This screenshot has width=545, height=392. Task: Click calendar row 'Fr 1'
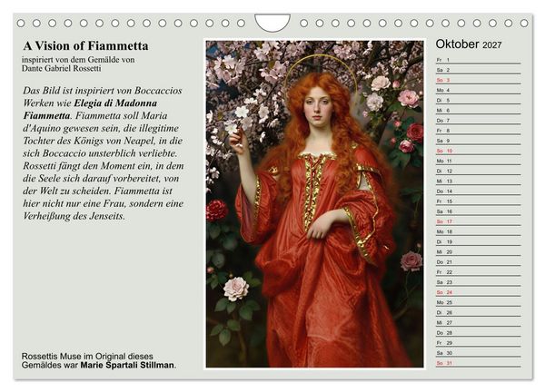(x=479, y=60)
